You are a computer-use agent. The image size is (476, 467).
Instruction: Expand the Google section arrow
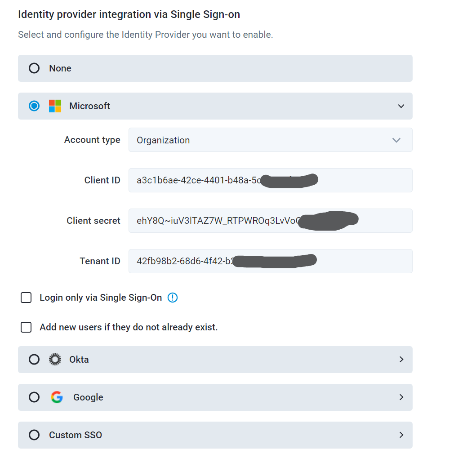click(x=401, y=397)
